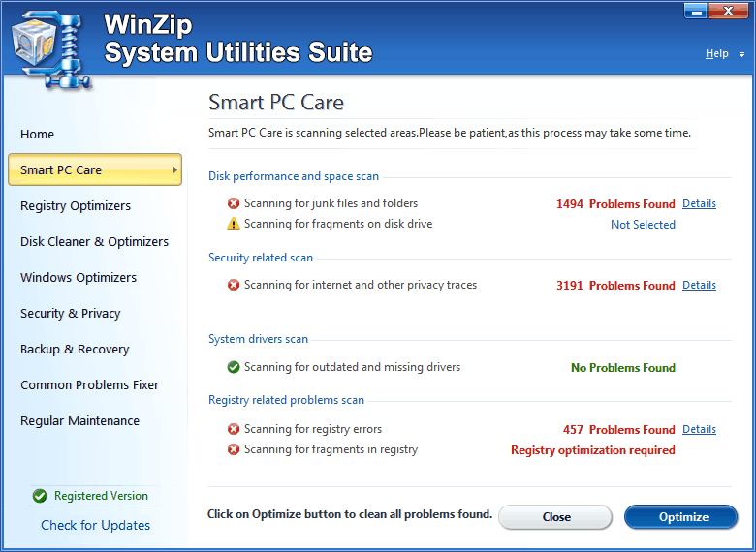Click Scanning for fragments in registry text

(x=331, y=450)
